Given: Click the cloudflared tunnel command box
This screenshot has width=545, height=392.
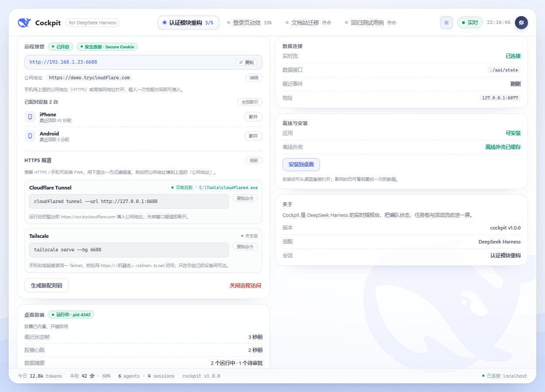Looking at the screenshot, I should pyautogui.click(x=129, y=202).
